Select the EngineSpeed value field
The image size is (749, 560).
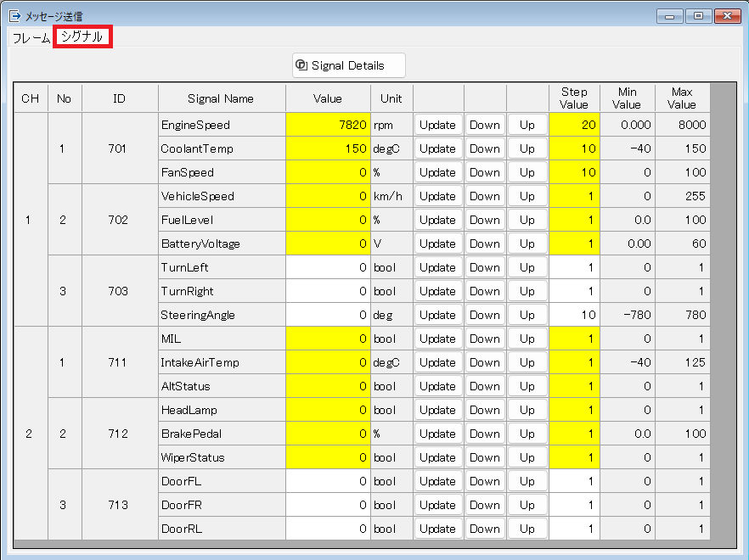point(328,125)
